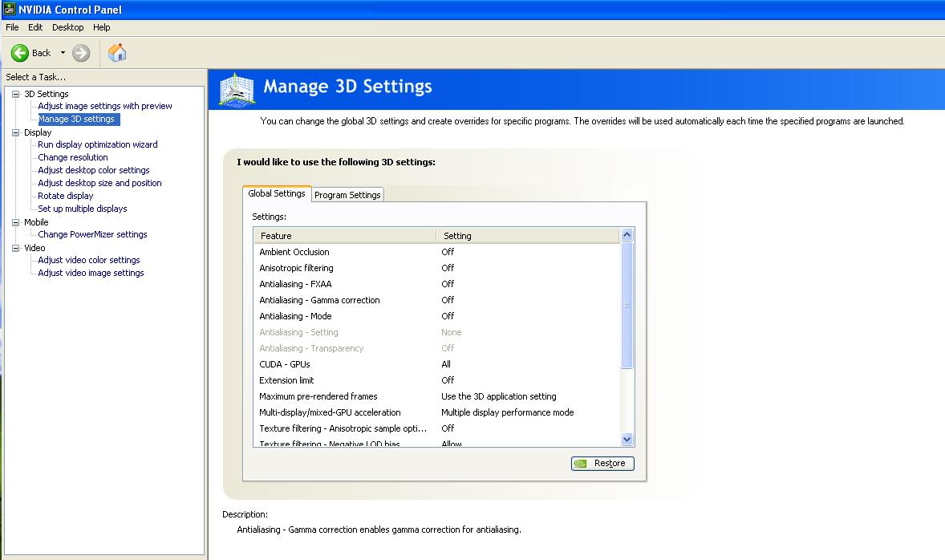Collapse the Video tree node
The image size is (945, 560).
coord(16,248)
